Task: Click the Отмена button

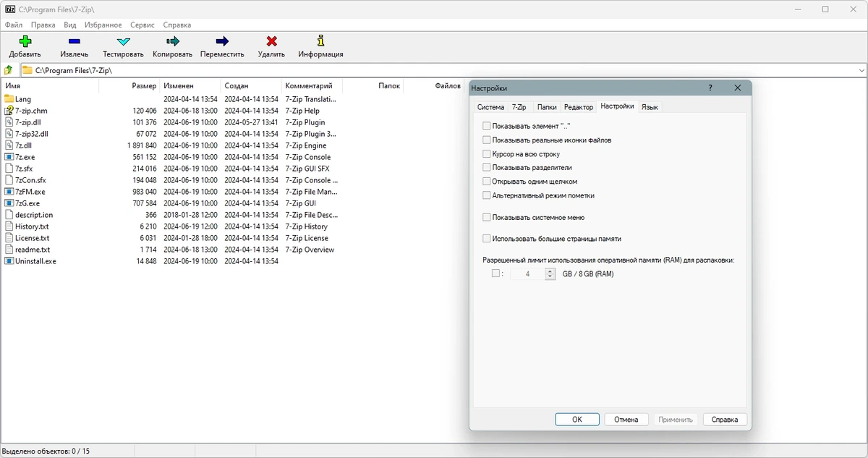Action: pos(626,420)
